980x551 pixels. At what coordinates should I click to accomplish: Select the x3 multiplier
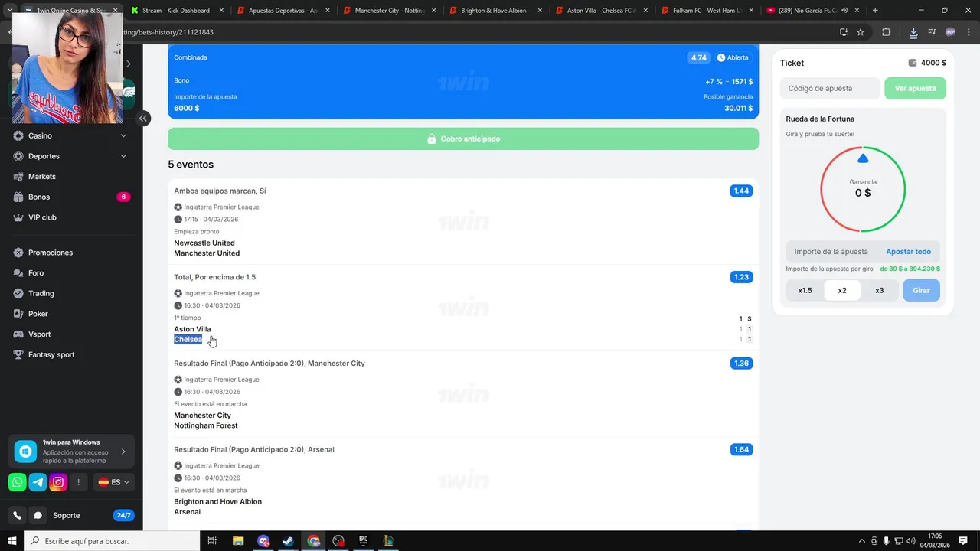coord(879,291)
